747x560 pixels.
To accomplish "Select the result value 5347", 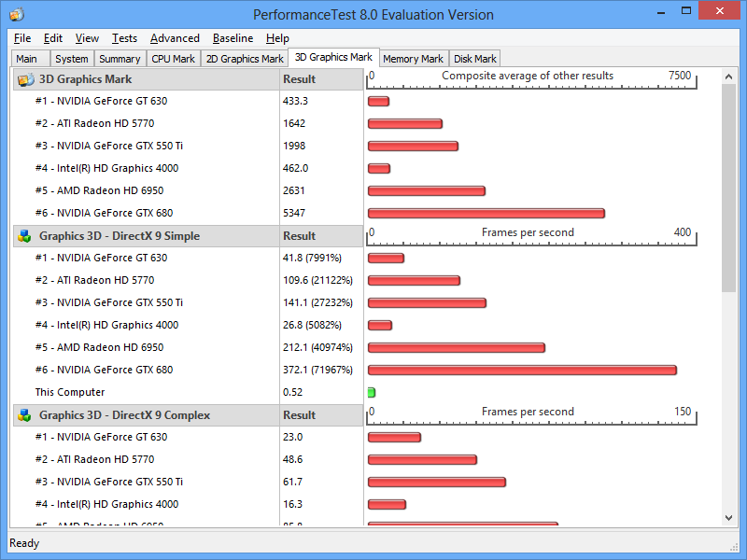I will tap(294, 213).
